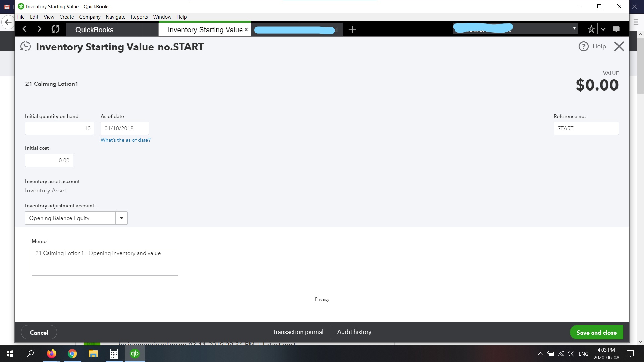Image resolution: width=644 pixels, height=362 pixels.
Task: Click the favorites star icon
Action: [x=591, y=29]
